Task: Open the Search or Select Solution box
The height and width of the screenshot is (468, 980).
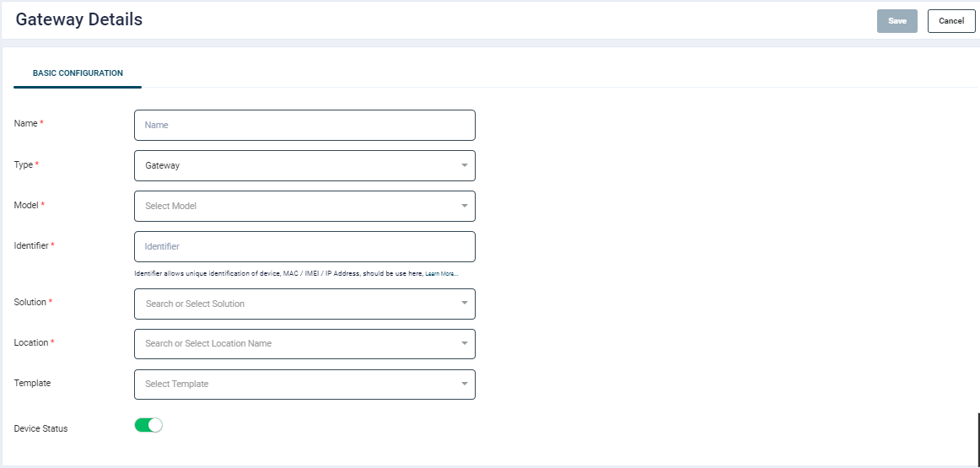Action: coord(295,304)
